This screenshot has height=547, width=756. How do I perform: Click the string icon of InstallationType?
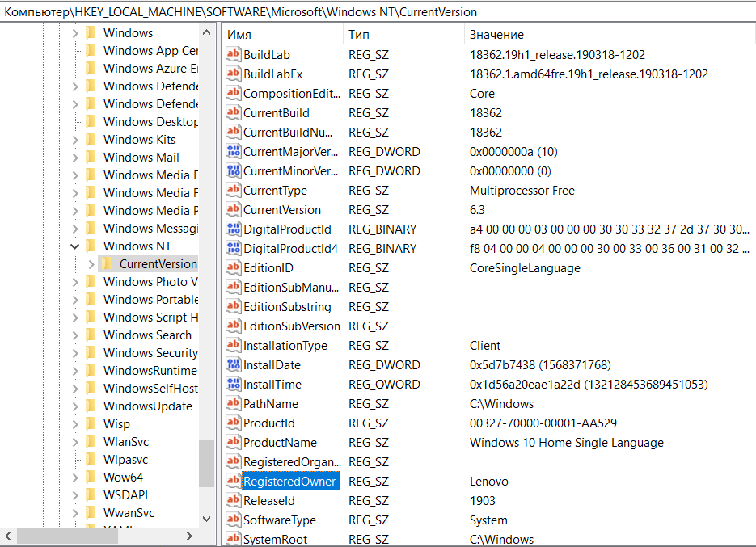point(234,345)
